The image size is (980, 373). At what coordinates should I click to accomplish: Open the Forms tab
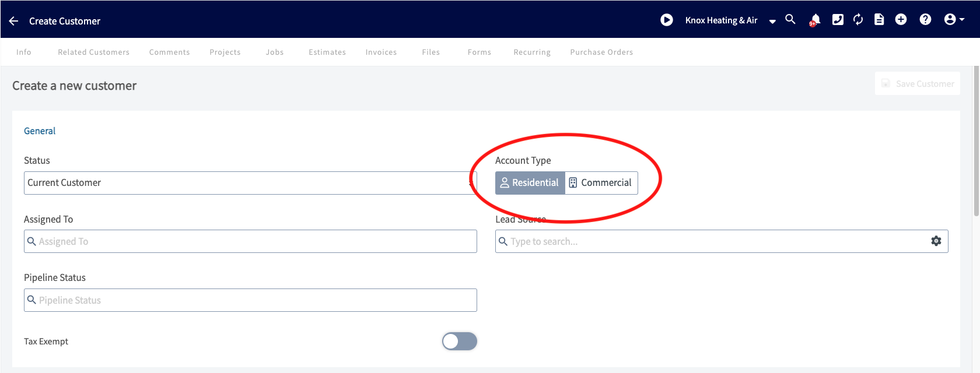480,52
